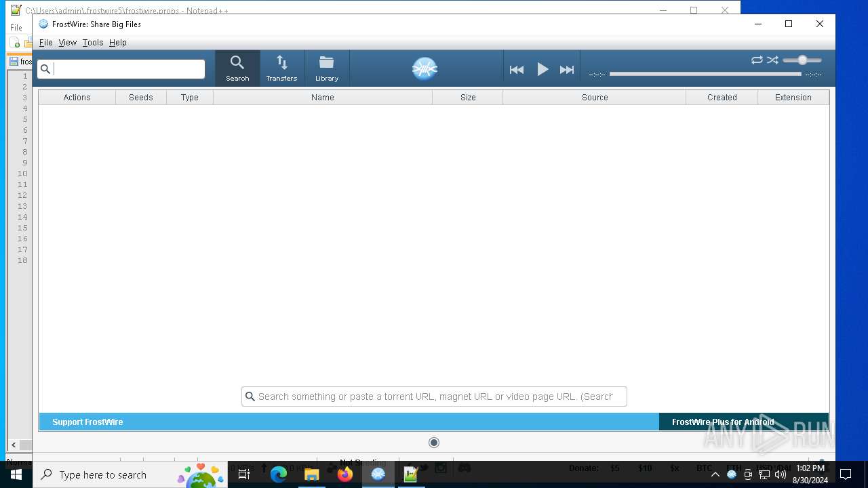Click line number 10 in Notepad++ margin
The height and width of the screenshot is (488, 868).
(x=22, y=174)
